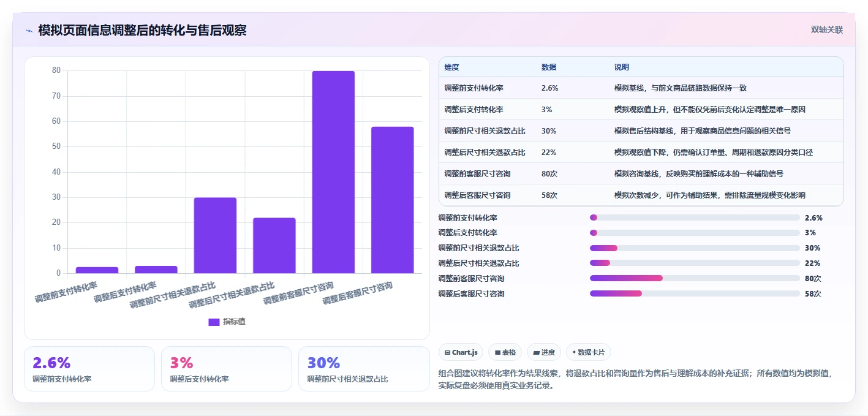Click the 调整前支付转化率 chart bar
Screen dimensions: 868x416
pos(97,270)
